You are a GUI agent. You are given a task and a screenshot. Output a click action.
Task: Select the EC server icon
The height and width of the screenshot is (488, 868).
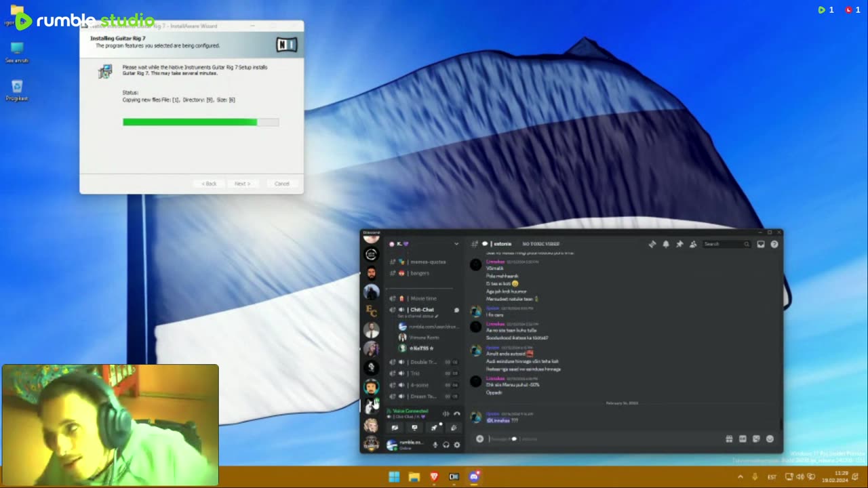(x=371, y=310)
